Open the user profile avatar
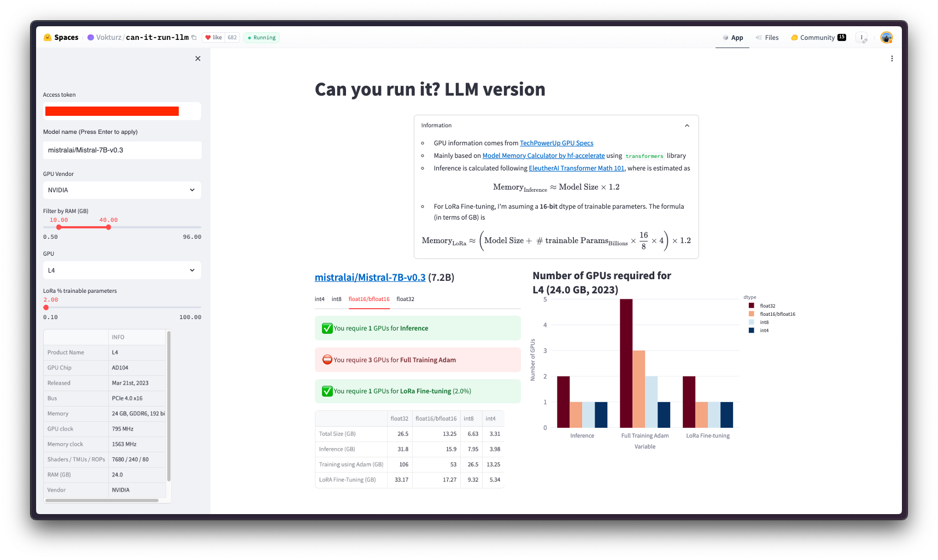This screenshot has height=560, width=938. click(x=887, y=38)
